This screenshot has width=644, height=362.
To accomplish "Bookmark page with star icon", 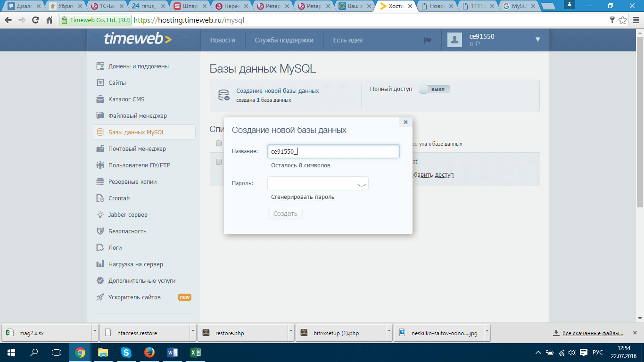I will click(x=623, y=20).
